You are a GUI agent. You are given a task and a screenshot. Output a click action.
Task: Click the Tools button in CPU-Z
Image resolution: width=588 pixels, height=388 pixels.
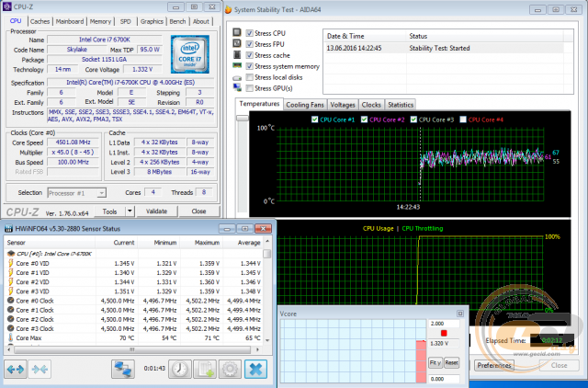(x=109, y=211)
